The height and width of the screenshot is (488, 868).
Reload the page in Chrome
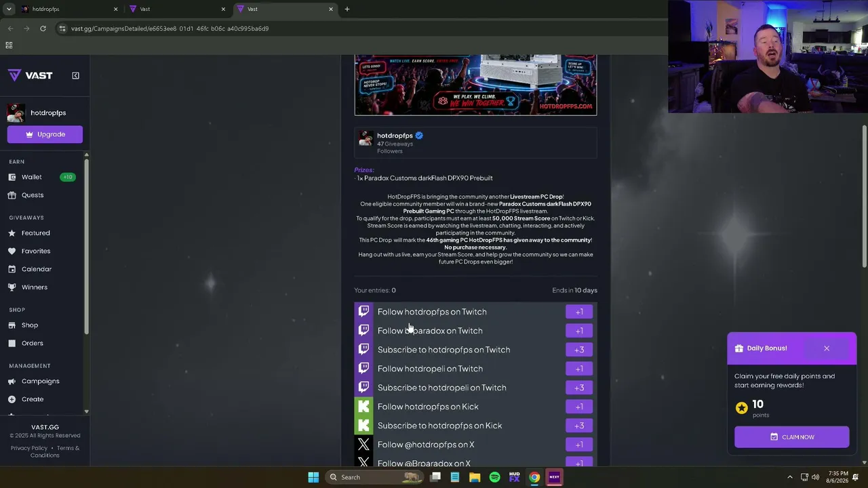click(43, 28)
